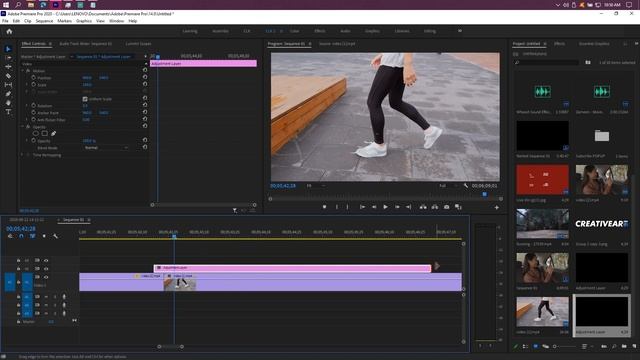Open Blend Mode dropdown set to Normal
This screenshot has height=360, width=640.
pos(106,148)
